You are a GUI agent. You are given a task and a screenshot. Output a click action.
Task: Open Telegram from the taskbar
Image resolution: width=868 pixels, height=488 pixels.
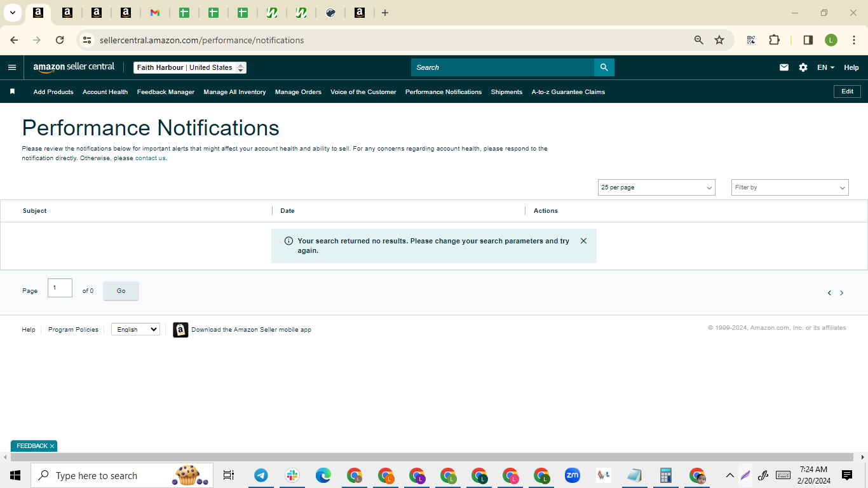[261, 475]
